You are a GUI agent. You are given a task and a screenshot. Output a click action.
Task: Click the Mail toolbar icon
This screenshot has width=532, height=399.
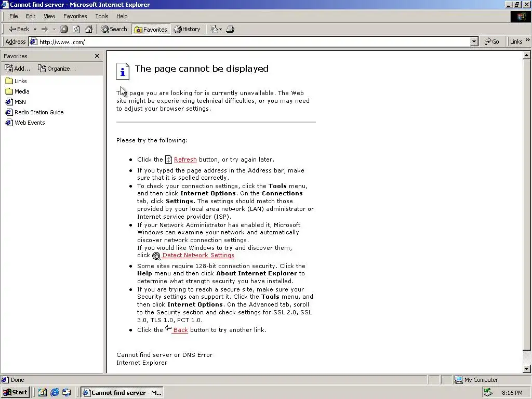point(214,29)
